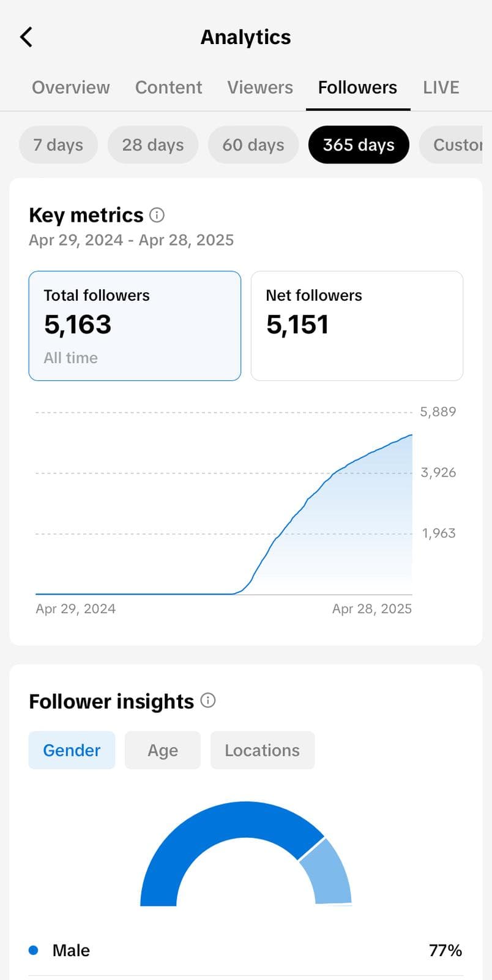Viewport: 492px width, 980px height.
Task: Select the 7 days range
Action: 58,145
